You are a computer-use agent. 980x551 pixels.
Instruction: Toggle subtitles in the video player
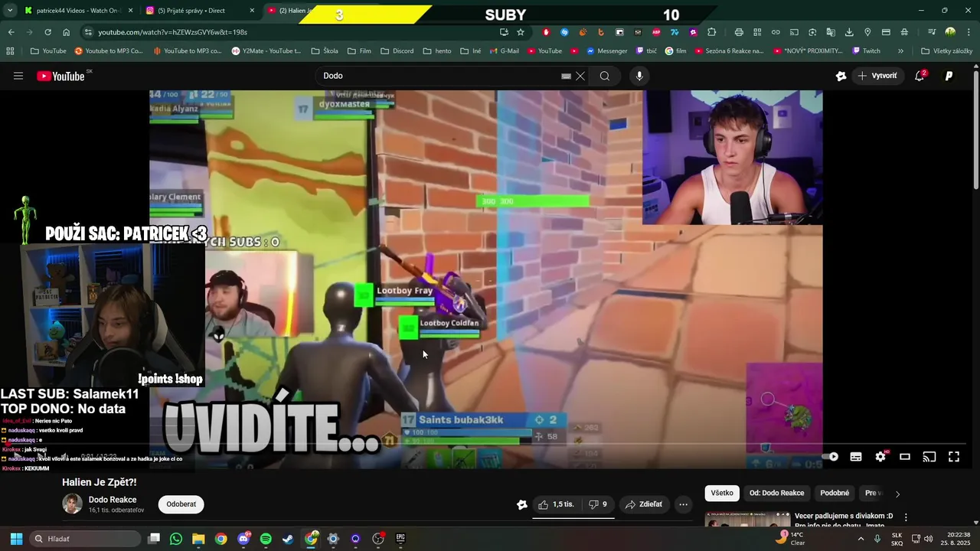[856, 457]
